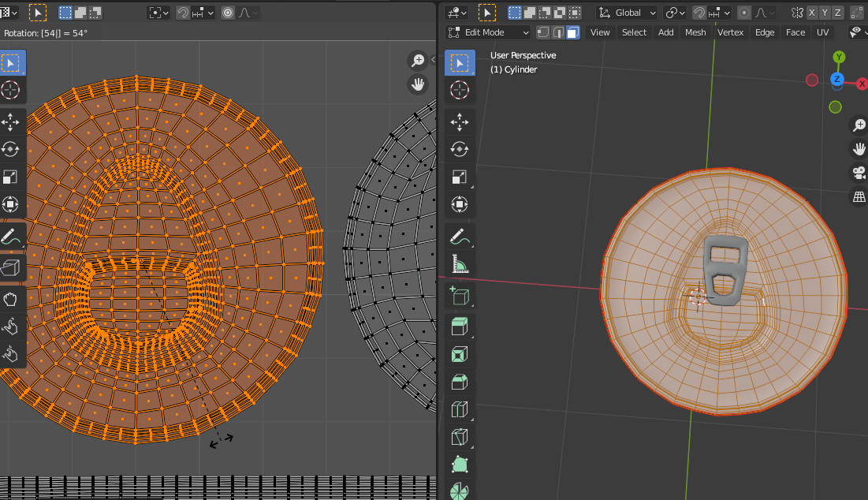868x500 pixels.
Task: Open the Mesh menu
Action: tap(695, 32)
